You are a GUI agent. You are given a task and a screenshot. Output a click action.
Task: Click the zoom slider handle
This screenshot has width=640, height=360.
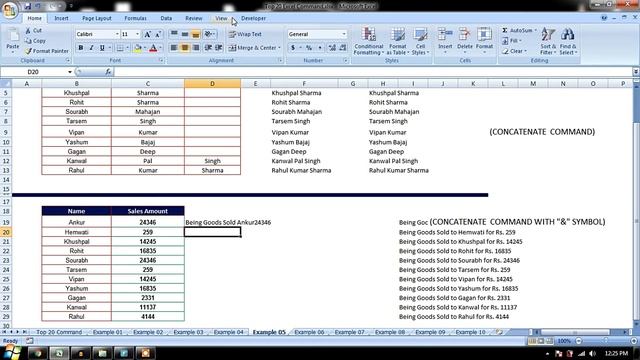point(606,341)
